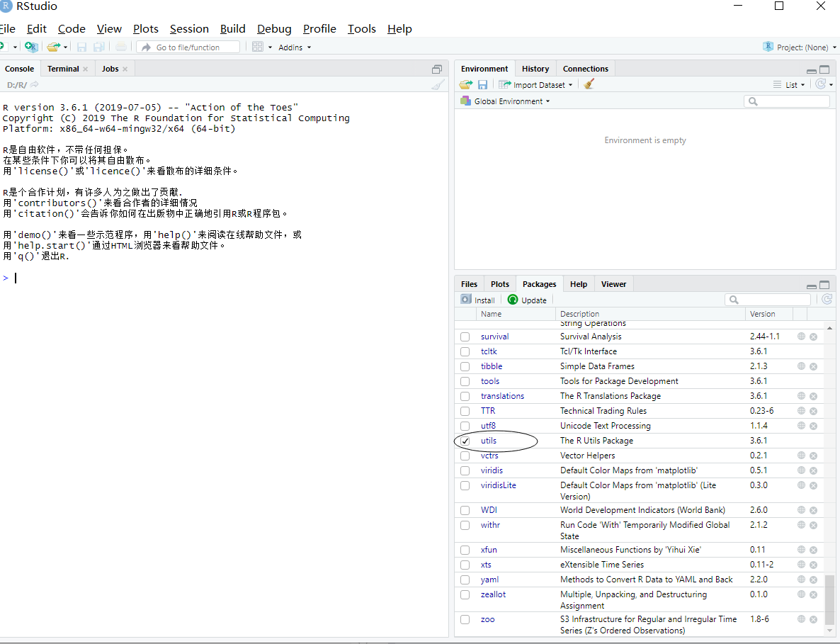Click the save current document icon
The width and height of the screenshot is (840, 644).
(81, 47)
